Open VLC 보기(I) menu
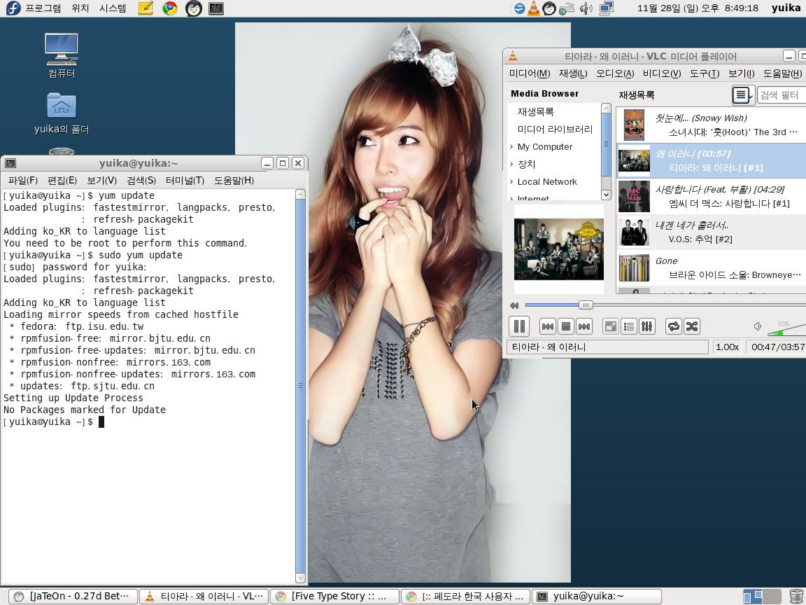Viewport: 806px width, 605px height. [x=741, y=74]
